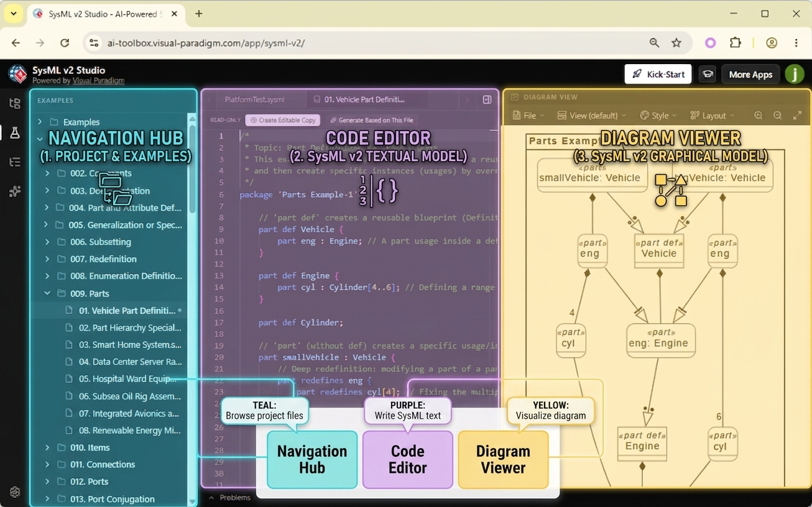Zoom in on the diagram view
Image resolution: width=812 pixels, height=507 pixels.
(758, 116)
